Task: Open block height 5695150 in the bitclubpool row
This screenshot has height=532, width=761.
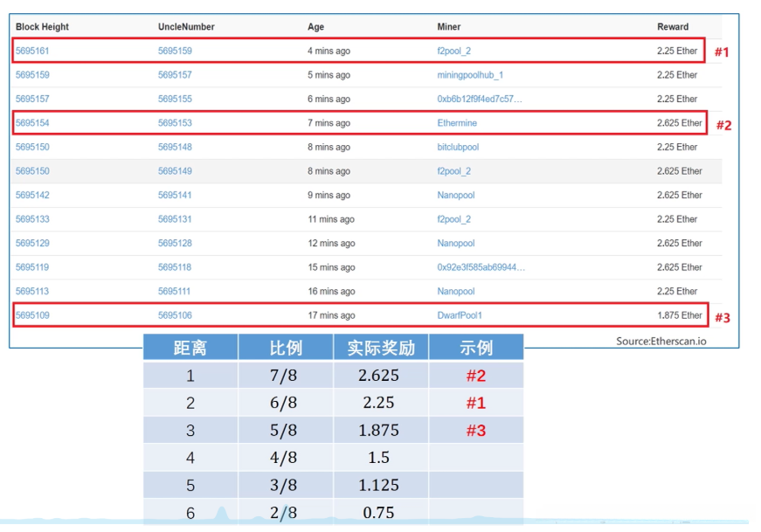Action: point(32,147)
